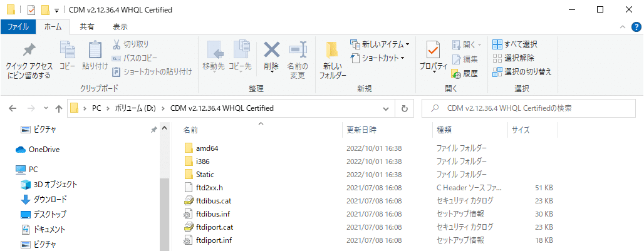Image resolution: width=644 pixels, height=251 pixels.
Task: Click the red X Delete icon
Action: click(271, 51)
